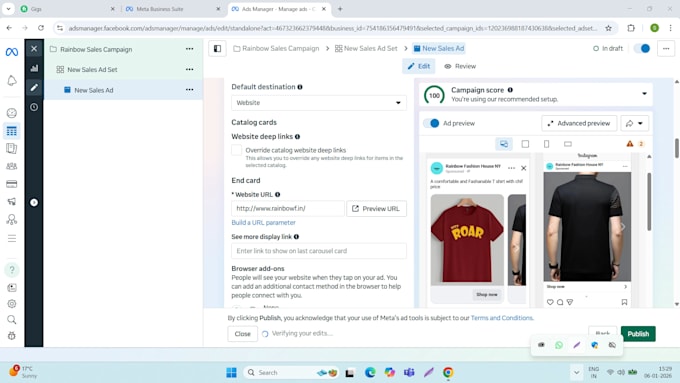Select the mixed placements preview icon
Screen dimensions: 680x383
tap(504, 144)
